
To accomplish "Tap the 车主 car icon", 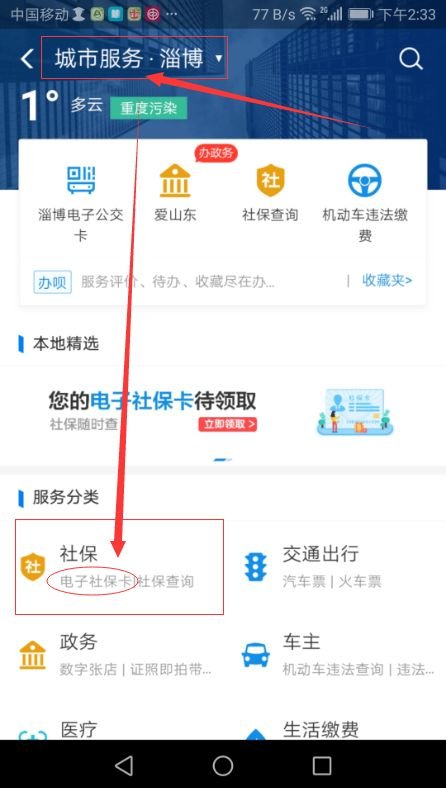I will coord(256,655).
